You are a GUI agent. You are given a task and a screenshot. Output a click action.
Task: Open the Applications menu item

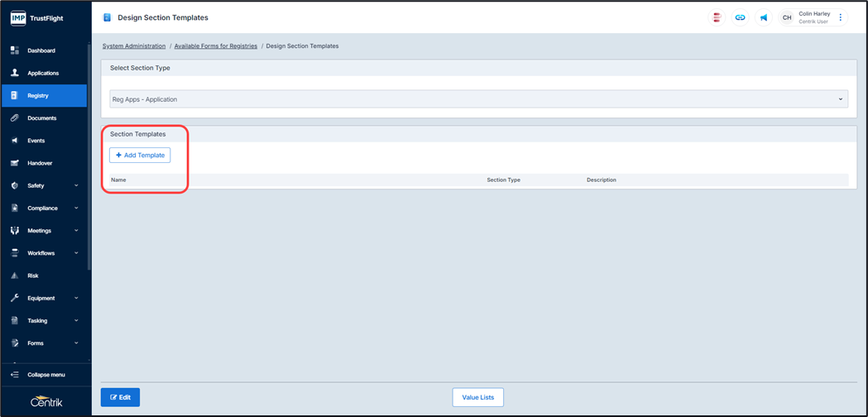[x=43, y=73]
